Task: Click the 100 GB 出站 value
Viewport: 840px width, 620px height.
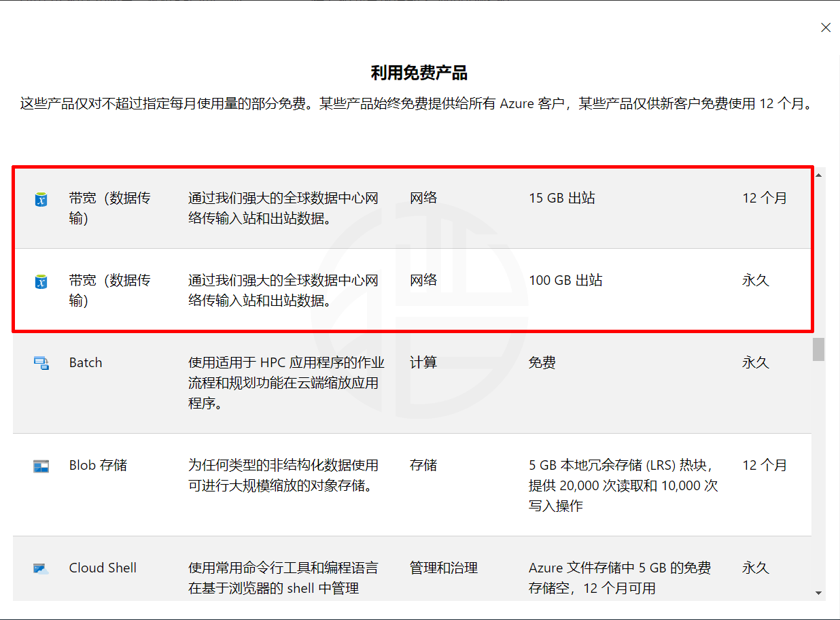Action: click(x=565, y=280)
